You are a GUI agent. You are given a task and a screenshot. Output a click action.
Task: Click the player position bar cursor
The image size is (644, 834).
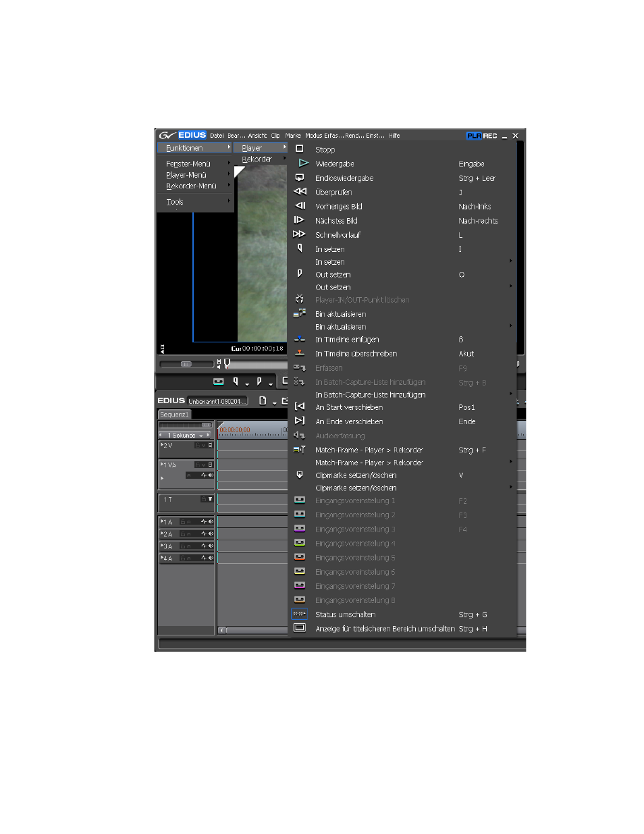[227, 363]
